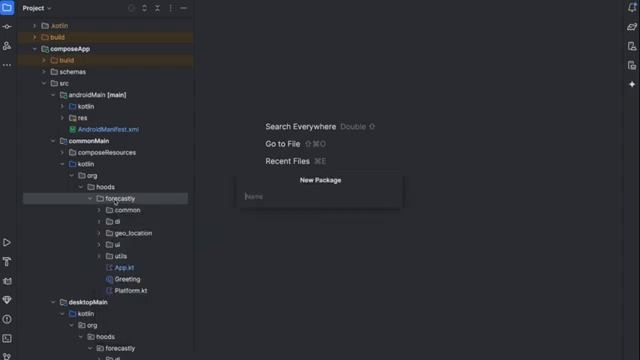The image size is (640, 360).
Task: Open the Git version control tool window
Action: pos(7,356)
